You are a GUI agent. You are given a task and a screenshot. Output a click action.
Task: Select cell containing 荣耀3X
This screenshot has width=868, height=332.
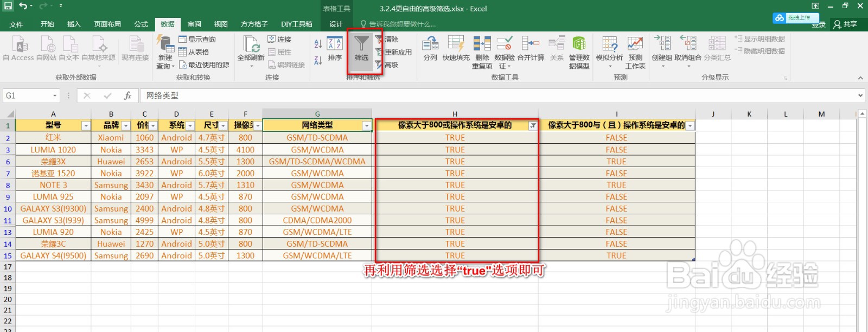coord(53,162)
